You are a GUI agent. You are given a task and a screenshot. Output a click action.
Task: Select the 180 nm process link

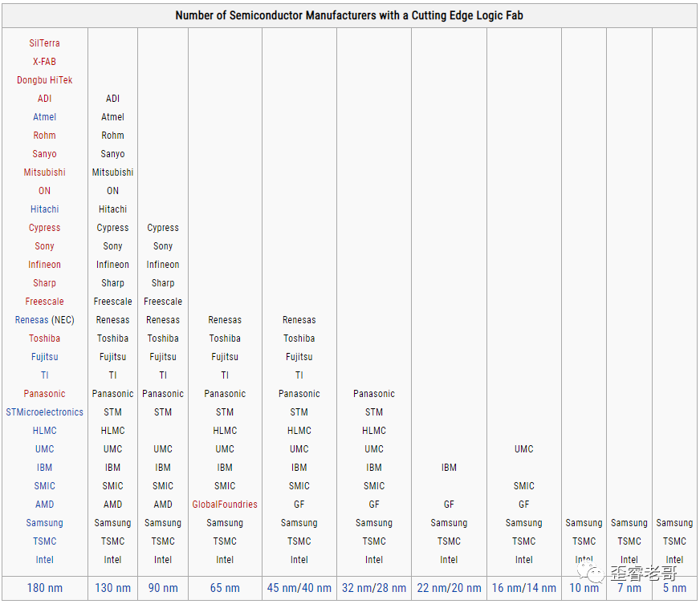[45, 588]
